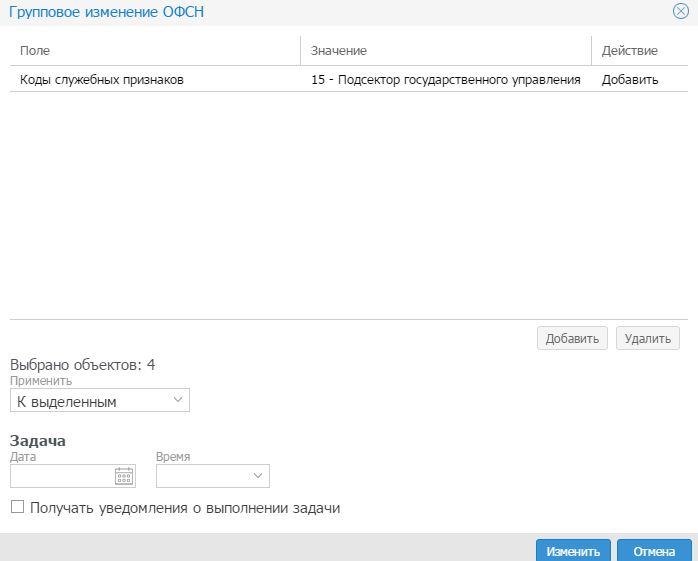Select the Коды служебных признаков row cell
This screenshot has height=561, width=698.
pyautogui.click(x=155, y=80)
